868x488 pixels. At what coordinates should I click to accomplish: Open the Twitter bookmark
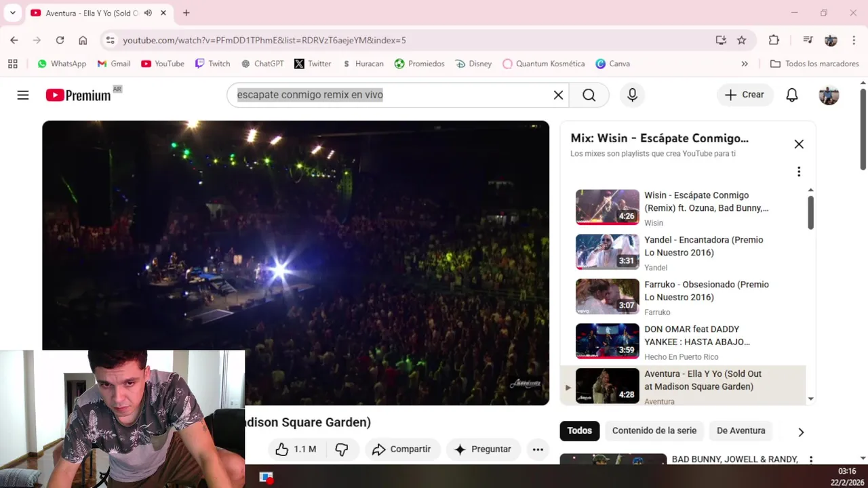pyautogui.click(x=313, y=64)
